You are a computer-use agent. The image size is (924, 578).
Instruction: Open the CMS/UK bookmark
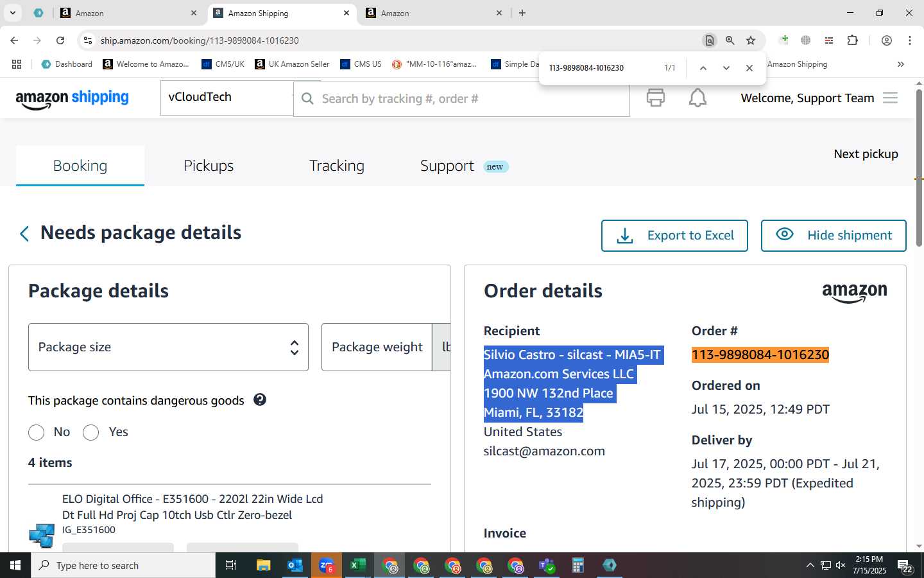(x=223, y=64)
